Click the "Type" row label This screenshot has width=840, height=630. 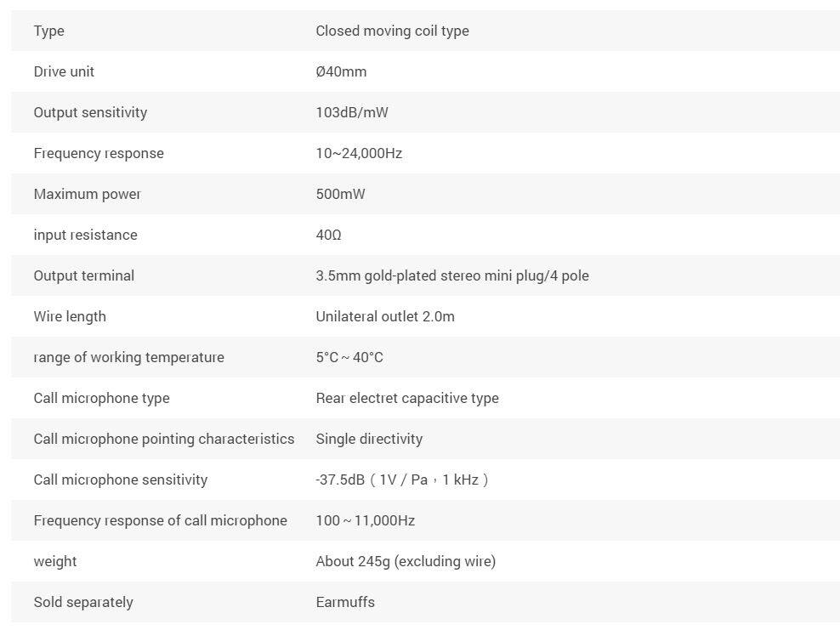pyautogui.click(x=49, y=31)
